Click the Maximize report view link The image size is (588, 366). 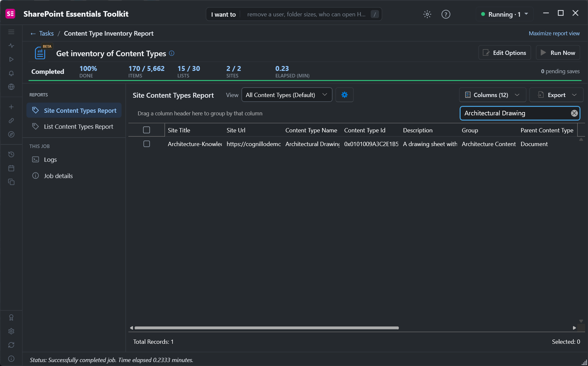click(x=554, y=33)
